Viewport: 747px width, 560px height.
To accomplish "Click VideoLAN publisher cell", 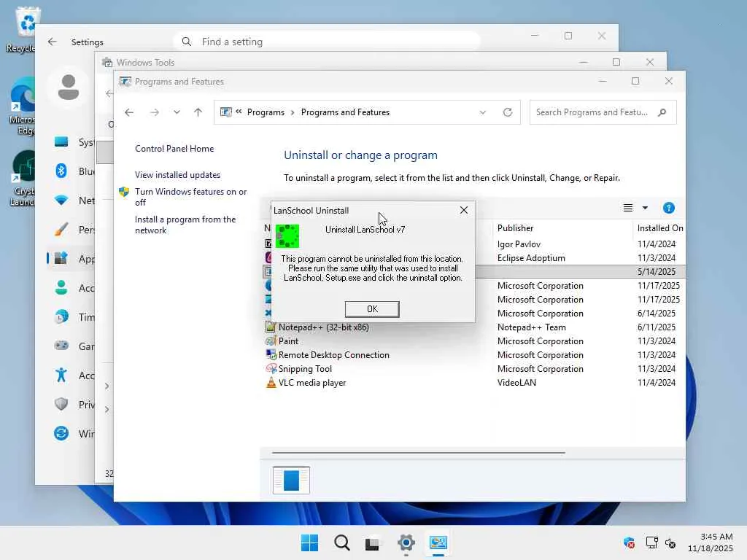I will pyautogui.click(x=516, y=382).
